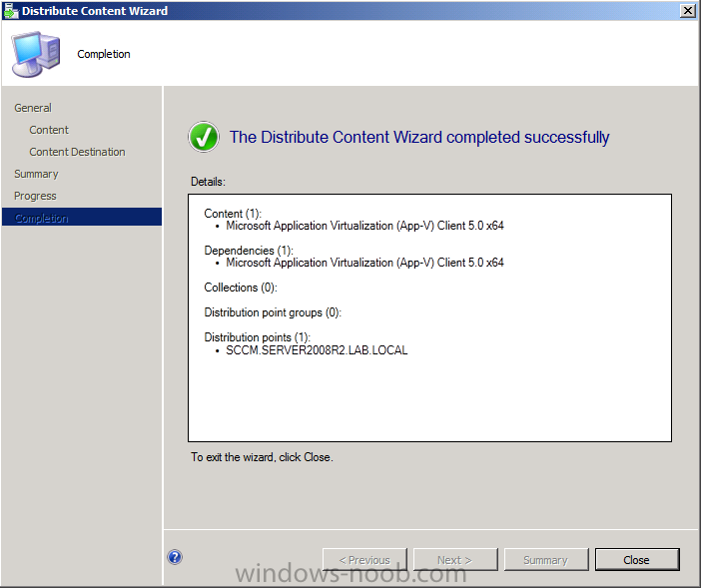Click the computer icon in wizard header
Screen dimensions: 701x588
(x=36, y=54)
